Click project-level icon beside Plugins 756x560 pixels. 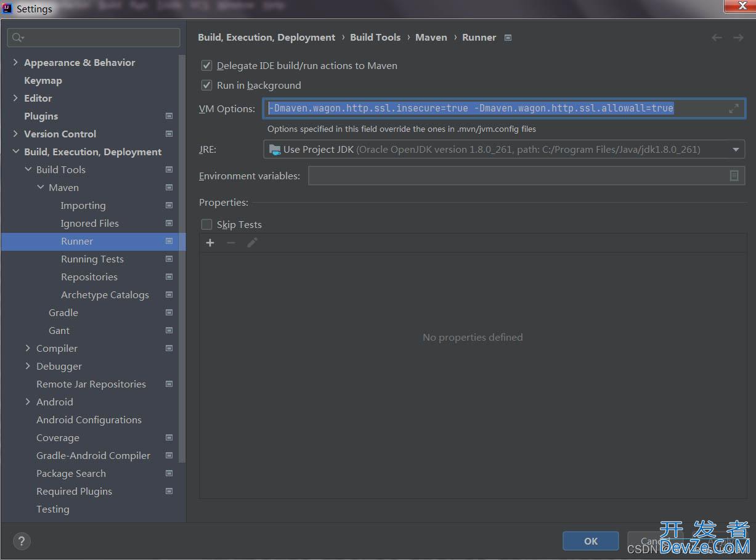pos(169,116)
